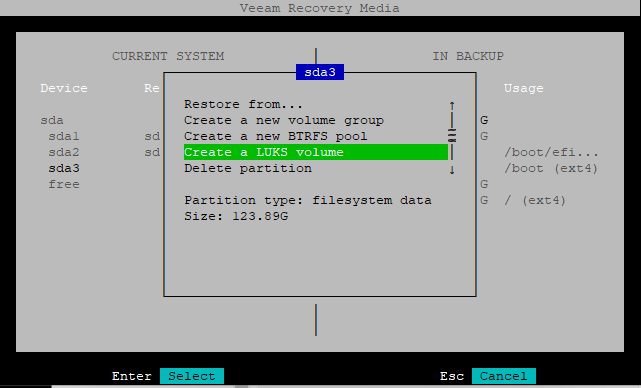Click the 'Device' column header

pos(64,88)
